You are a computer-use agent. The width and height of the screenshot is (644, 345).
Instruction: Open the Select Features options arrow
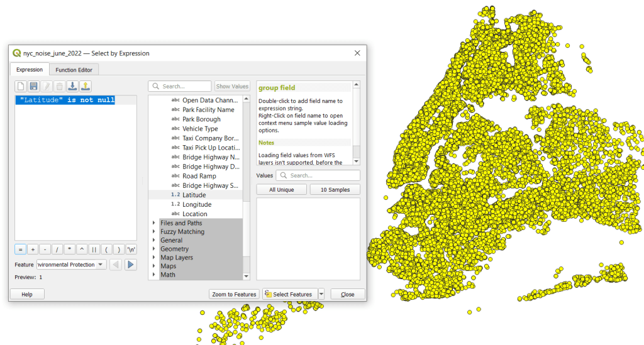[x=321, y=294]
